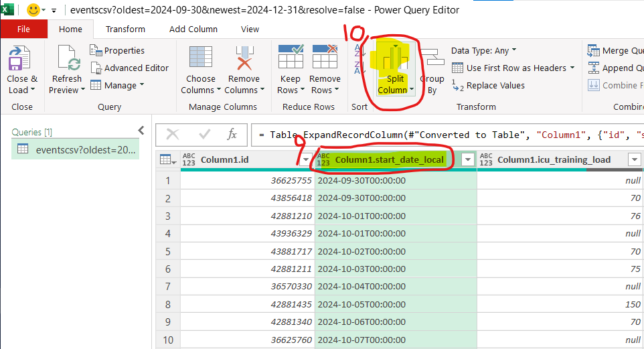Click the Excel application icon
644x349 pixels.
pos(7,9)
